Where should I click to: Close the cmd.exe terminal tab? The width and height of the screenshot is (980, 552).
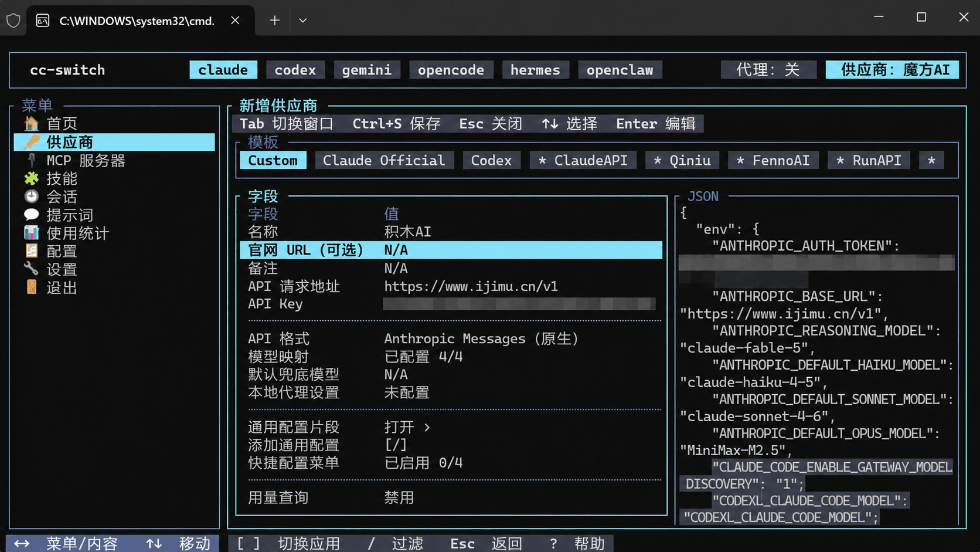[235, 21]
